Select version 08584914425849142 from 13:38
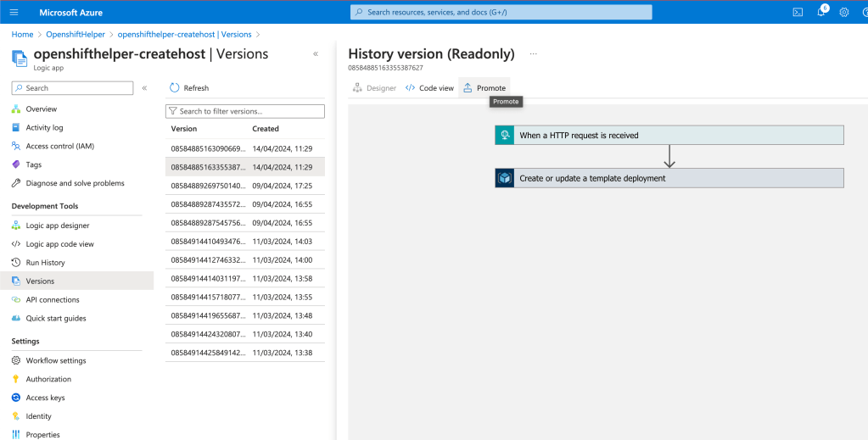Screen dimensions: 868x440 [244, 353]
